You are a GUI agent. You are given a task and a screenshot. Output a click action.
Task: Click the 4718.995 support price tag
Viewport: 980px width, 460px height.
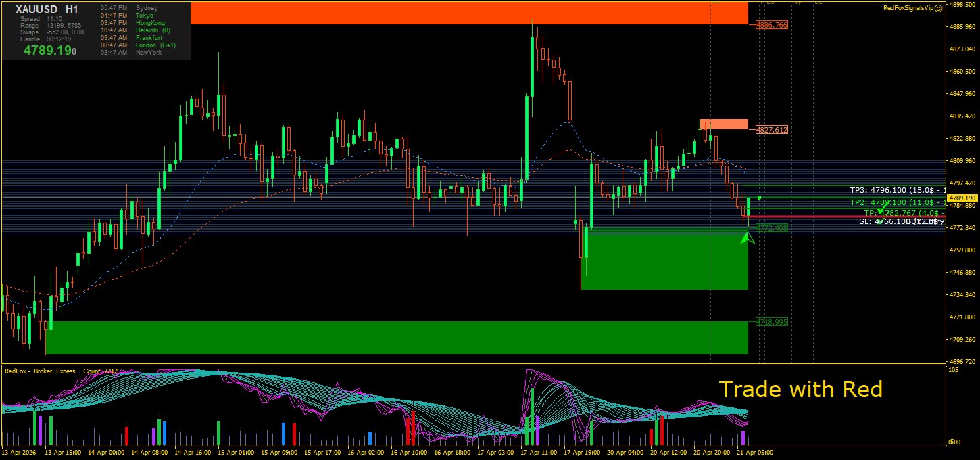tap(771, 322)
